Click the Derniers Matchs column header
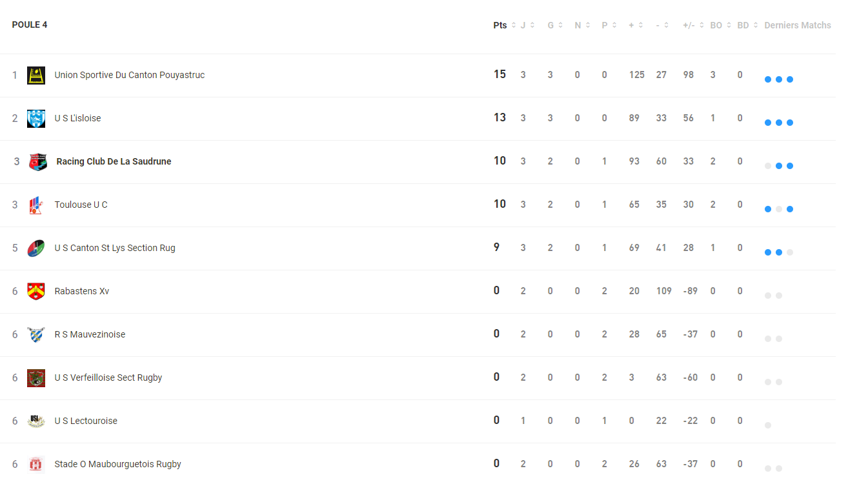Viewport: 848px width, 504px height. pyautogui.click(x=798, y=25)
